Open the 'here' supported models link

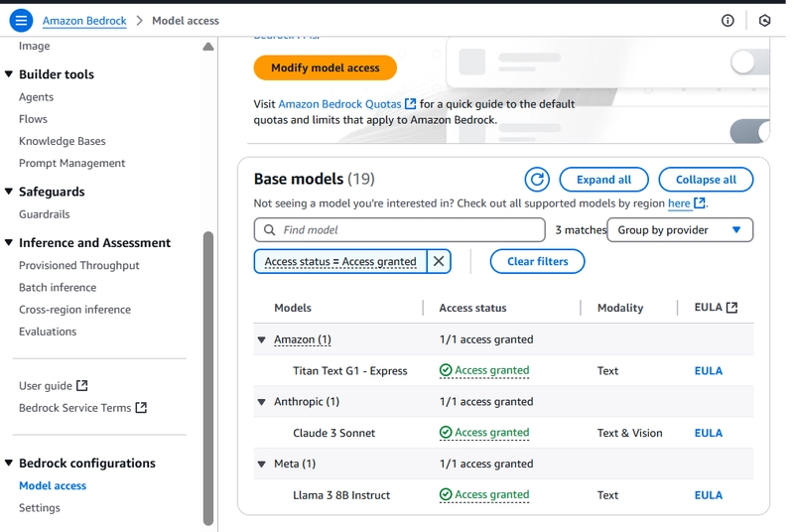point(679,203)
